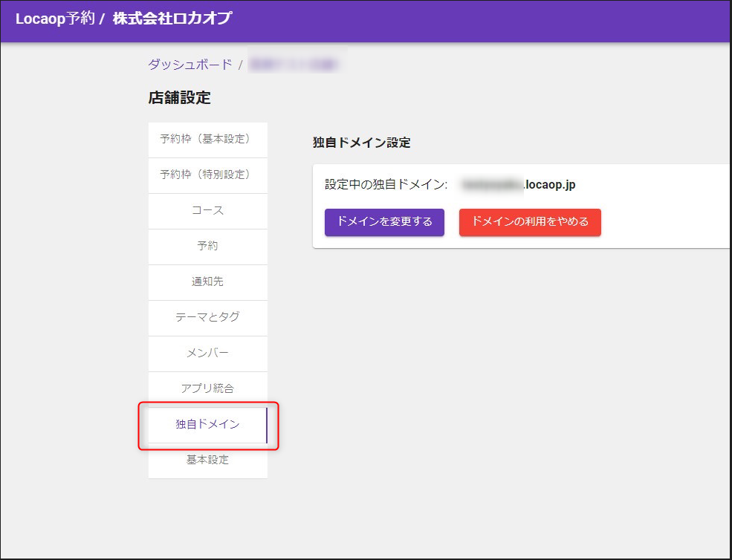Navigate to the メンバー management section
The image size is (732, 560).
pyautogui.click(x=208, y=354)
